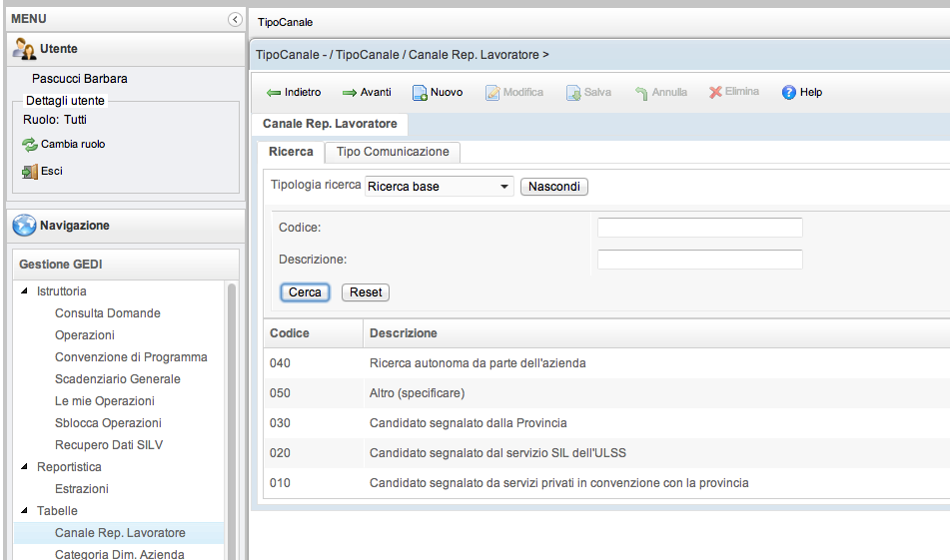Switch to the Tipo Comunicazione tab
Viewport: 950px width, 560px height.
point(393,152)
